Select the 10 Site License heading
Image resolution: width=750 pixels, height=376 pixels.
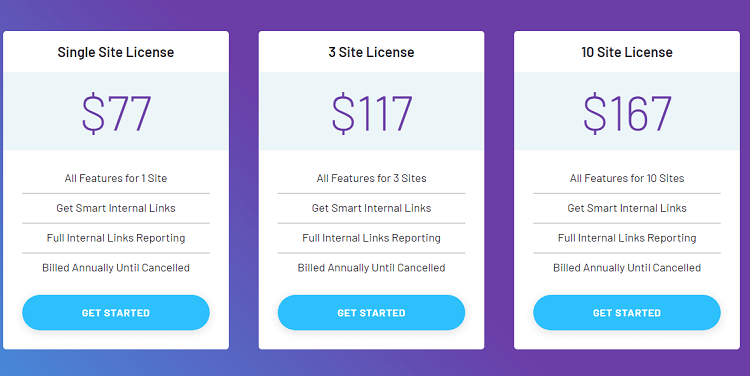click(x=627, y=52)
